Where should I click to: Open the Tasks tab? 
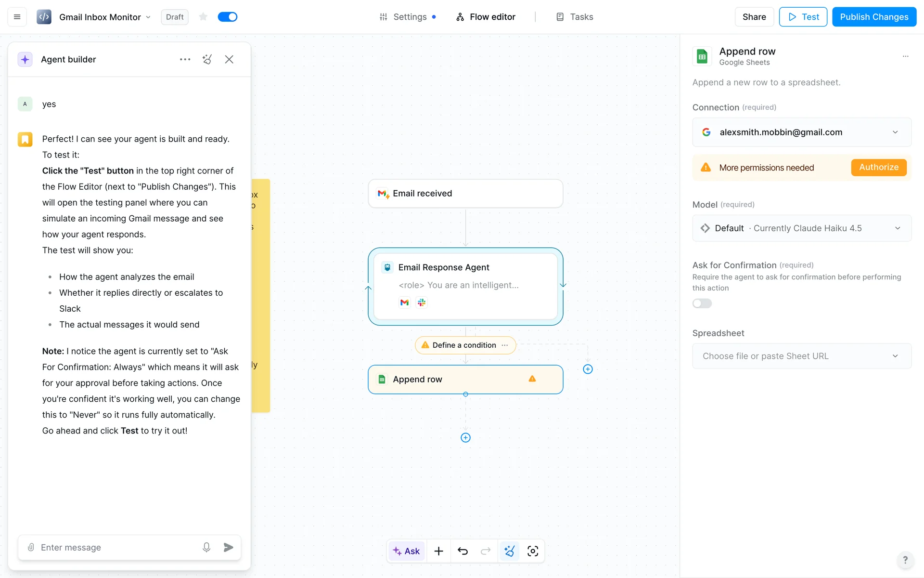575,17
